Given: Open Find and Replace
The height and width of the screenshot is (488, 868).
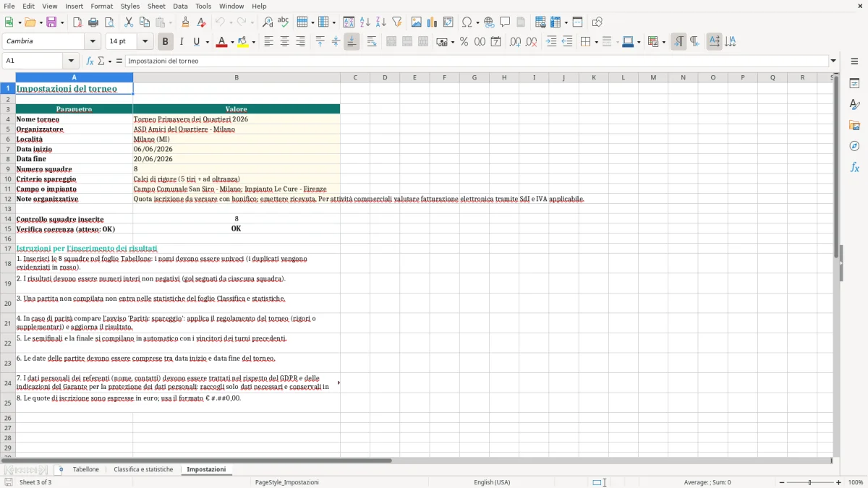Looking at the screenshot, I should (268, 22).
